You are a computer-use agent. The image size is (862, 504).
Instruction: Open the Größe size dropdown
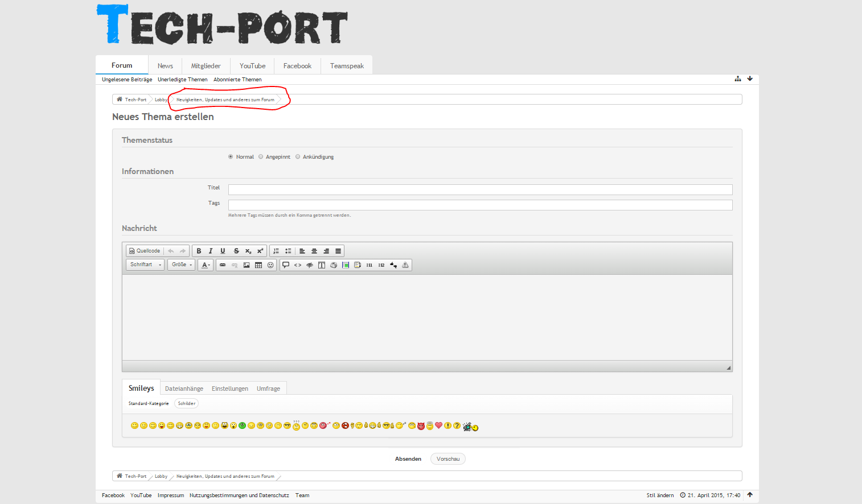pos(181,265)
